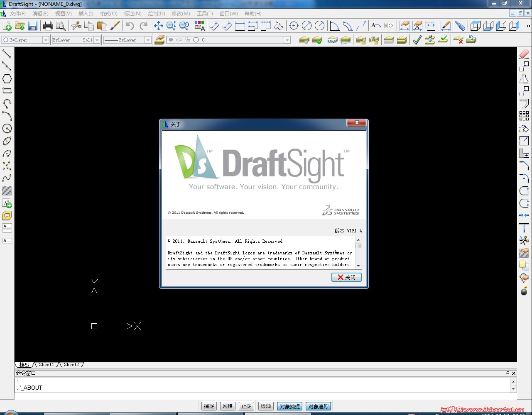This screenshot has width=532, height=415.
Task: Select the Eraser delete tool
Action: pos(524,54)
